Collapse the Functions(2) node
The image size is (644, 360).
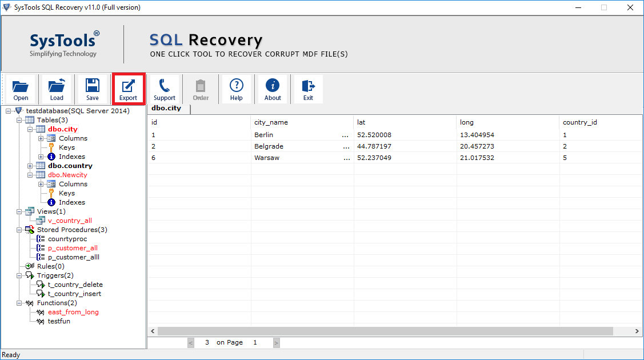19,303
